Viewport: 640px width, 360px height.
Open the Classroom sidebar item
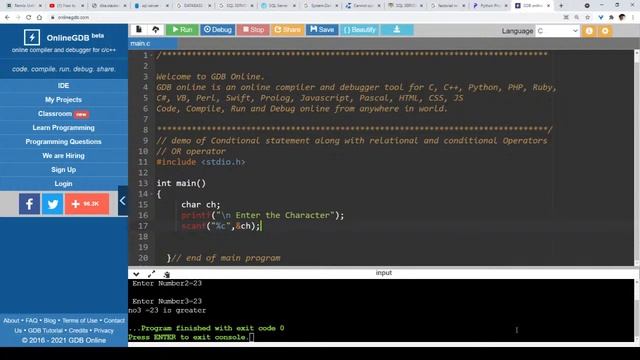[63, 114]
